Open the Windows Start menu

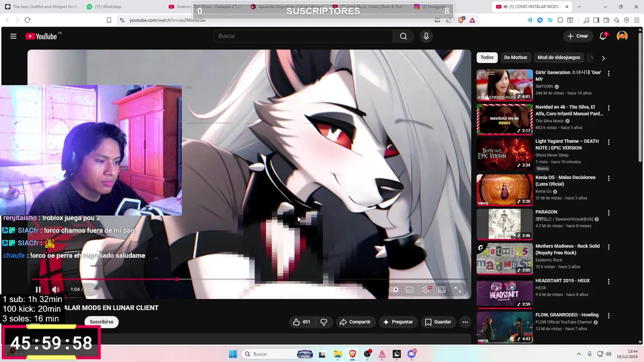tap(233, 354)
